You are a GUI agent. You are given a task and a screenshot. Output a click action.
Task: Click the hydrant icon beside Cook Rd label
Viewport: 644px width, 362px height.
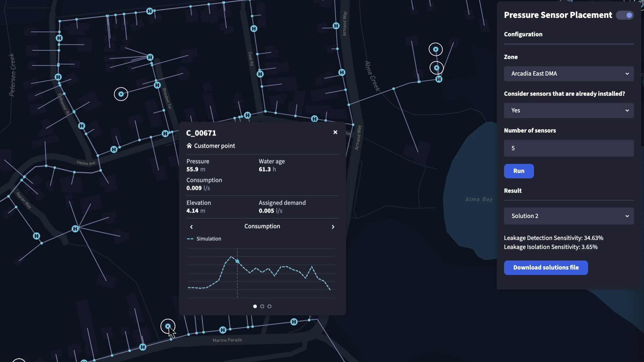point(260,74)
